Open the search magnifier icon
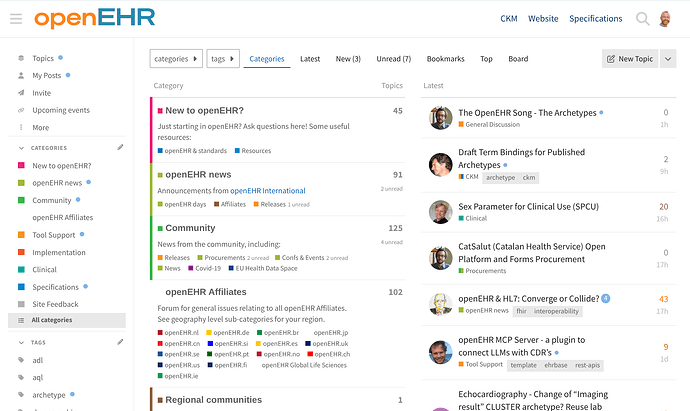 [642, 18]
